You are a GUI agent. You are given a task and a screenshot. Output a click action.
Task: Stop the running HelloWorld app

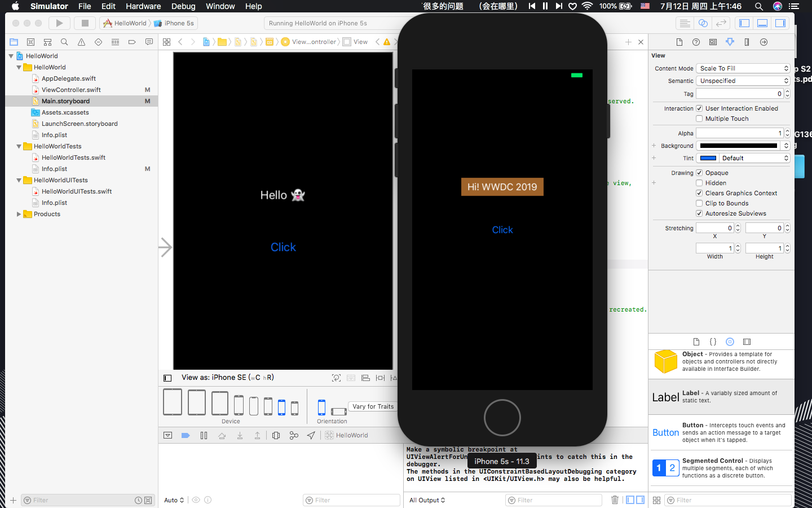(85, 23)
